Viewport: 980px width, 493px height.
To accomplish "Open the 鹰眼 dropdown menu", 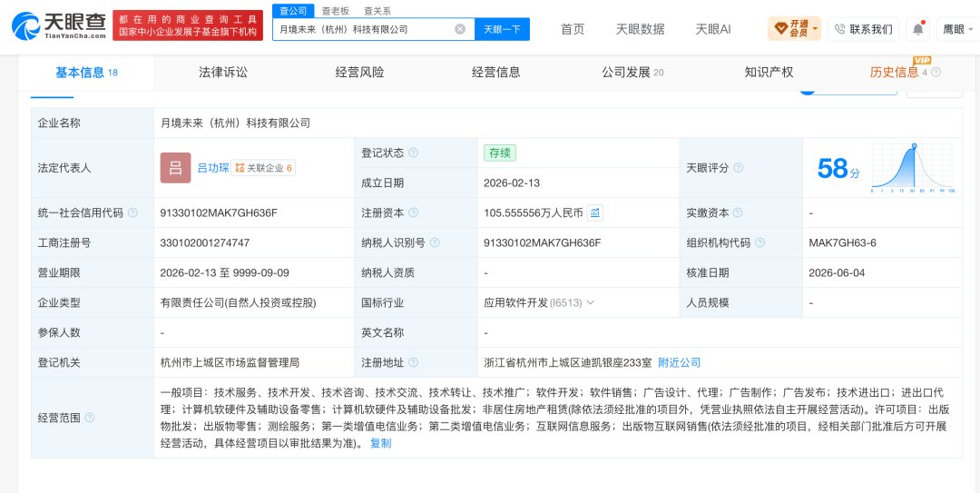I will (x=958, y=29).
